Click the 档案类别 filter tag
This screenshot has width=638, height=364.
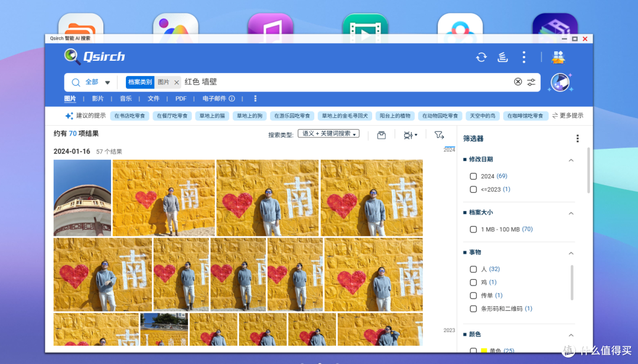[140, 82]
